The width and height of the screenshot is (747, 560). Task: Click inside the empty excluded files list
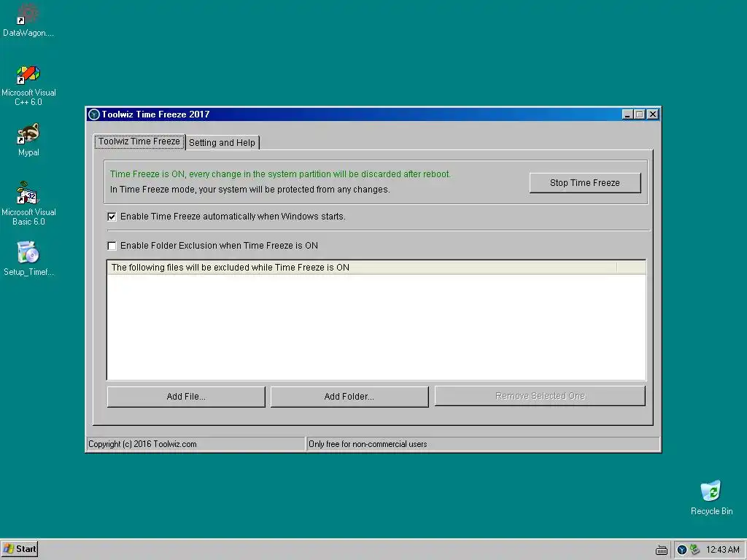[x=376, y=327]
